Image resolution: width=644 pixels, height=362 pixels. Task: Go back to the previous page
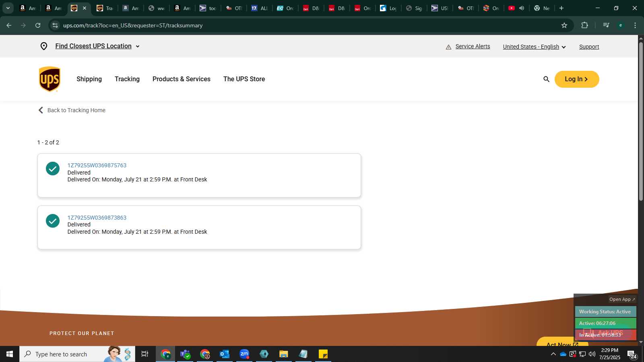tap(9, 25)
